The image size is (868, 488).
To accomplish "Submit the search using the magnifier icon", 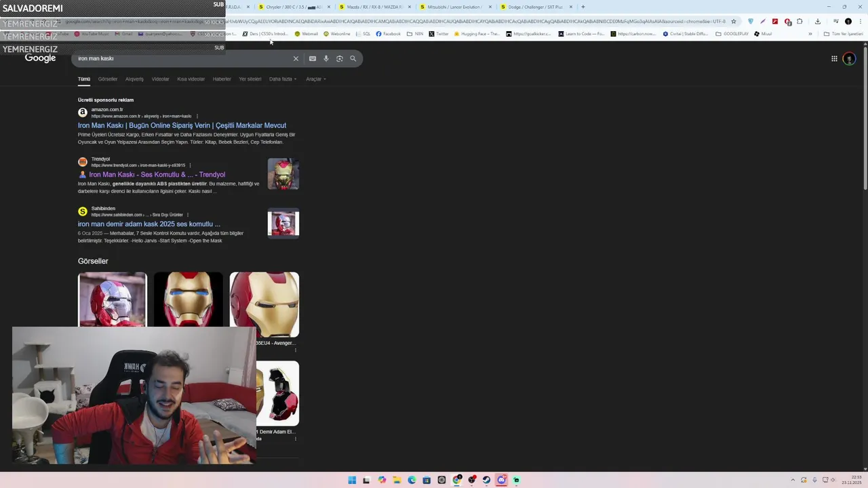I will [x=353, y=58].
